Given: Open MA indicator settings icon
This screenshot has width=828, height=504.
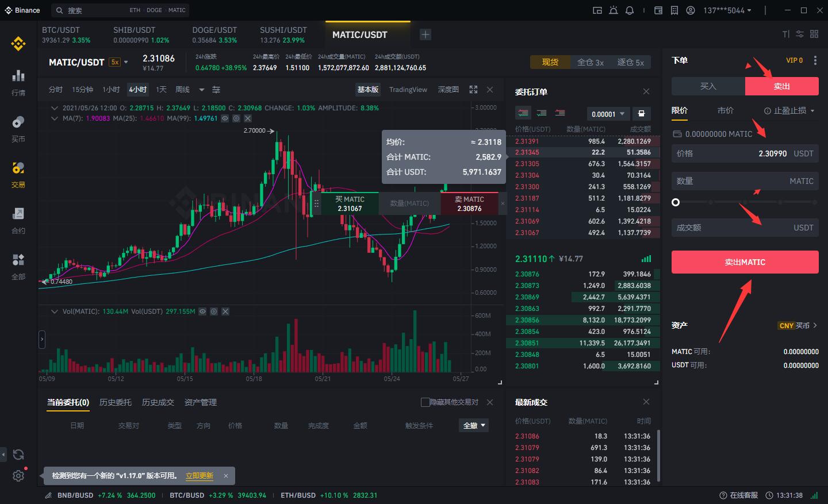Looking at the screenshot, I should pos(236,118).
